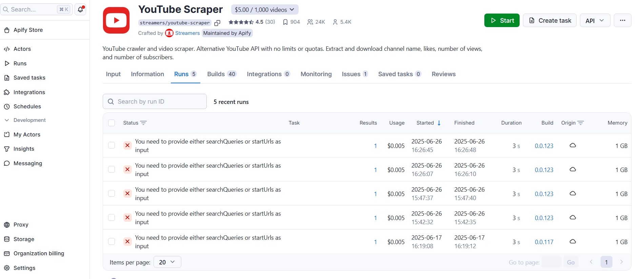This screenshot has height=279, width=644.
Task: Open build 0.0.123 of the 16:26:45 run
Action: tap(544, 146)
